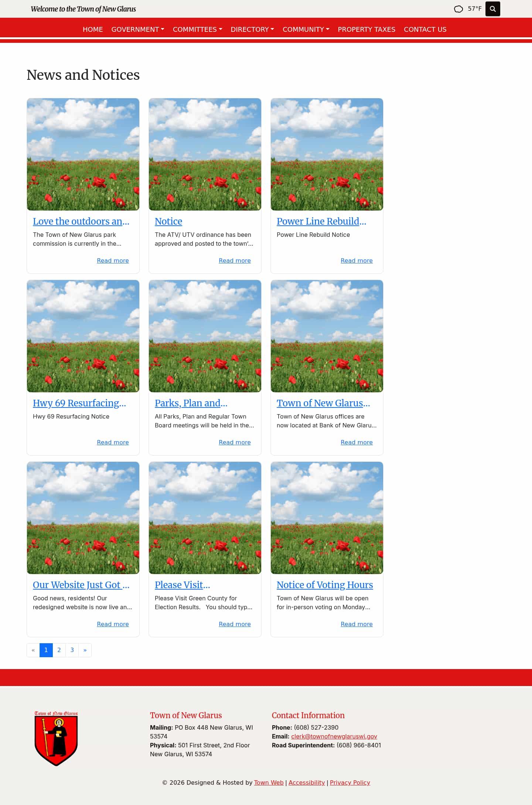Expand the COMMUNITY dropdown menu

click(x=306, y=30)
